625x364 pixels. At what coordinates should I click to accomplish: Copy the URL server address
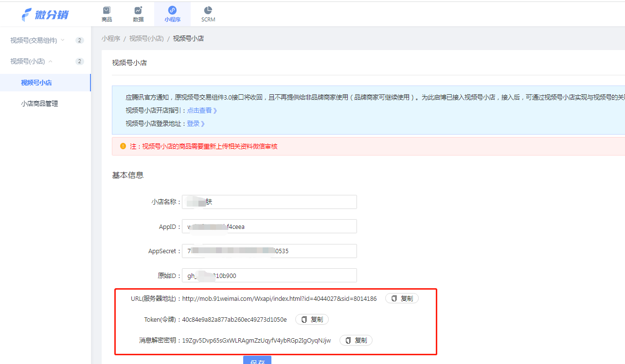[x=402, y=298]
